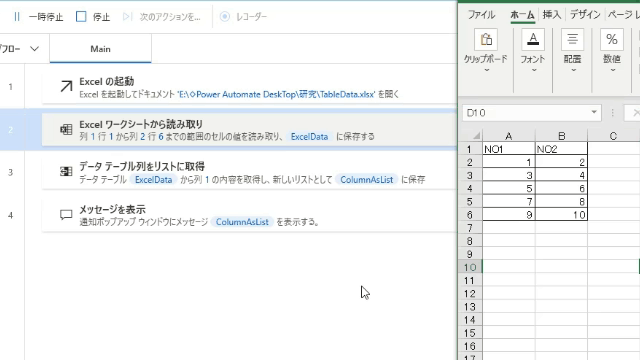The width and height of the screenshot is (640, 360).
Task: Expand the クリップボード group arrow
Action: 486,71
